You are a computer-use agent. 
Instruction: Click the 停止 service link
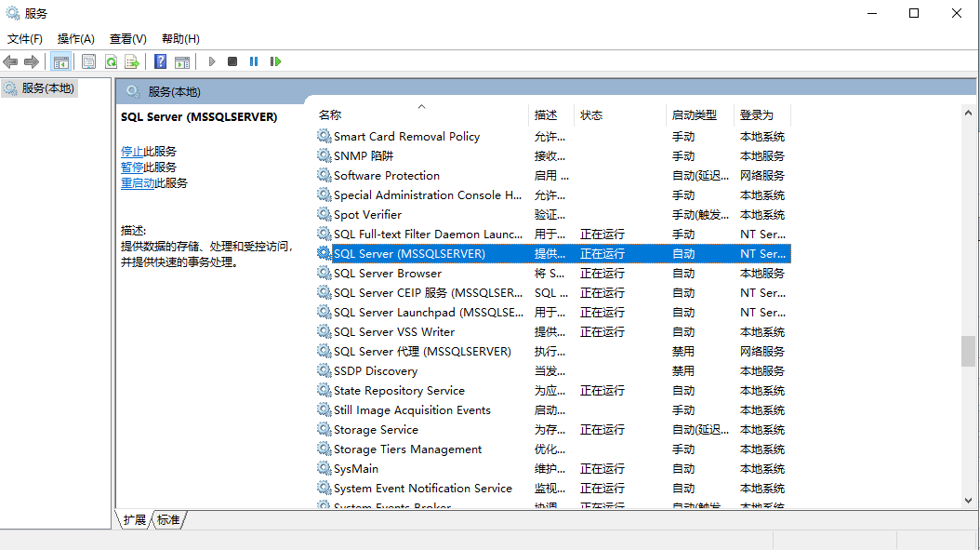coord(132,152)
